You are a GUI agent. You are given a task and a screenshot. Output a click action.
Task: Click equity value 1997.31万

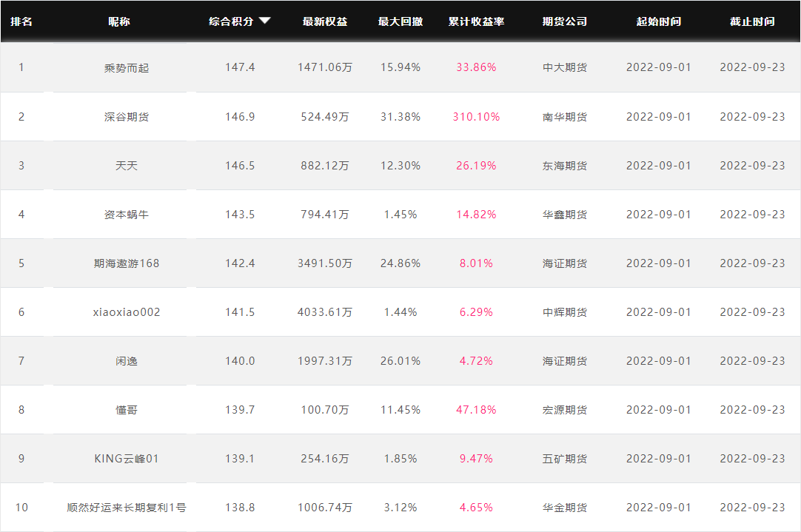[x=325, y=361]
